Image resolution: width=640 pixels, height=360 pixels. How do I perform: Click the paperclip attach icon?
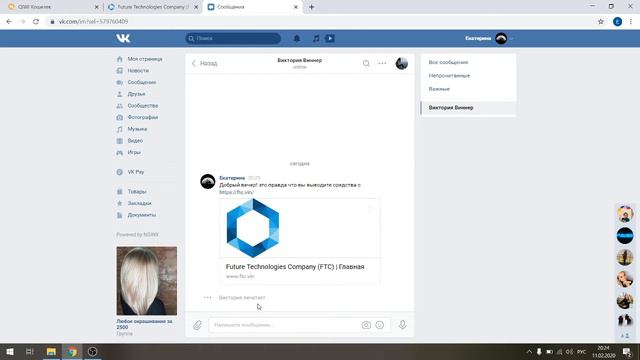tap(198, 325)
